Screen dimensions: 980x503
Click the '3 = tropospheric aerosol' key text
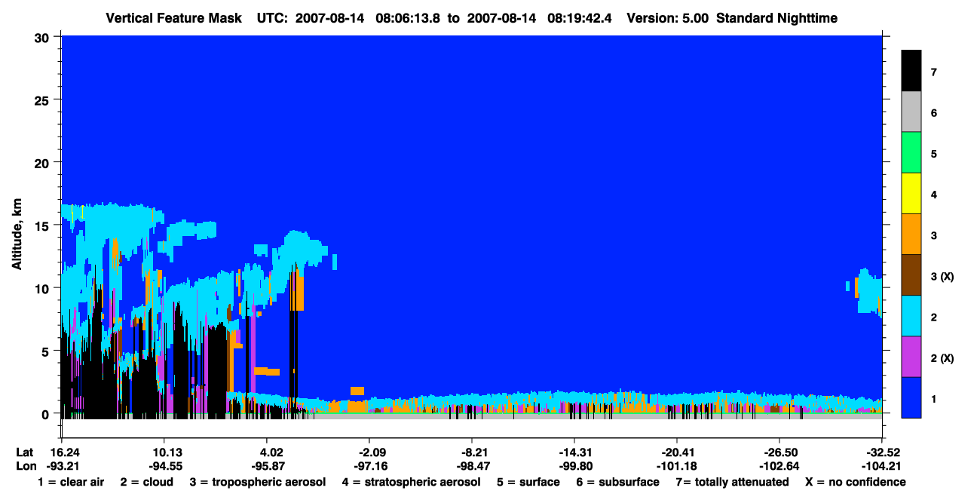[258, 483]
